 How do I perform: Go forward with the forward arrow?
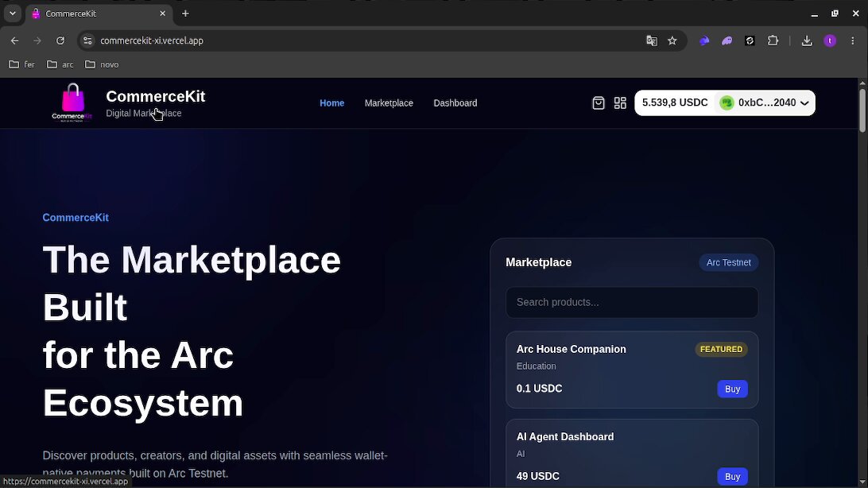(x=37, y=41)
